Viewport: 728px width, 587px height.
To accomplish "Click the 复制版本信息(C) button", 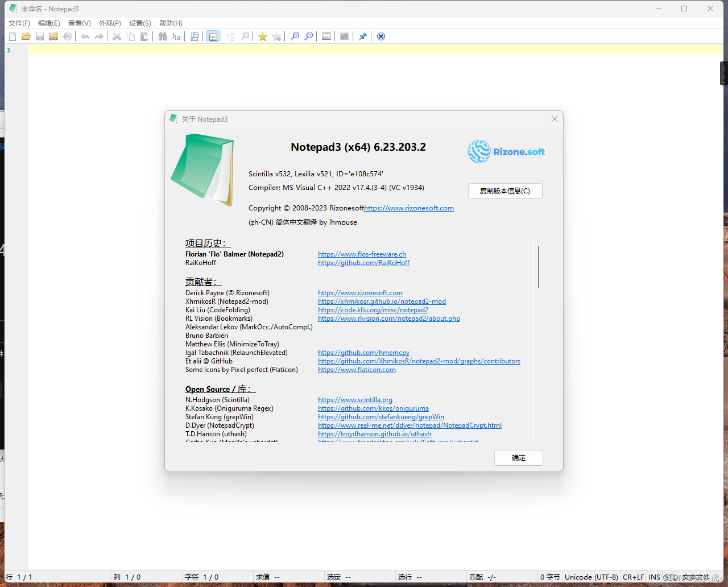I will (505, 191).
